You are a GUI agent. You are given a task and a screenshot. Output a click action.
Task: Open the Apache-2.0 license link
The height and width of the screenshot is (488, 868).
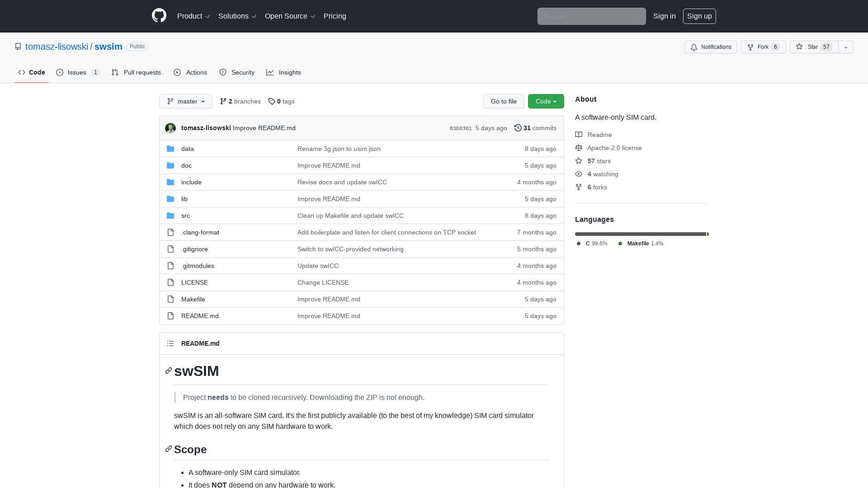click(614, 148)
